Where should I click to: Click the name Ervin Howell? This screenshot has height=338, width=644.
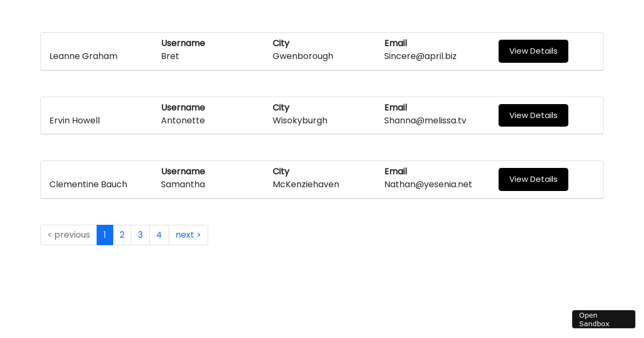pyautogui.click(x=75, y=121)
